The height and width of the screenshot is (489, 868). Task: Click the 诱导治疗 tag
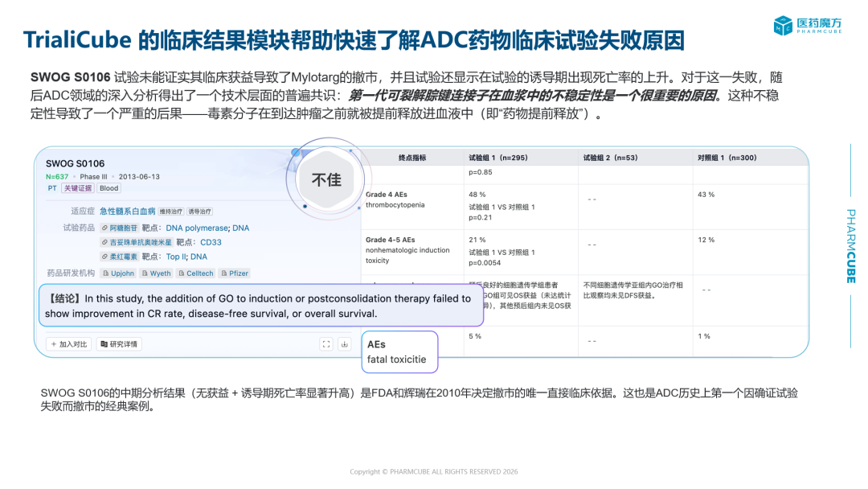(x=199, y=212)
